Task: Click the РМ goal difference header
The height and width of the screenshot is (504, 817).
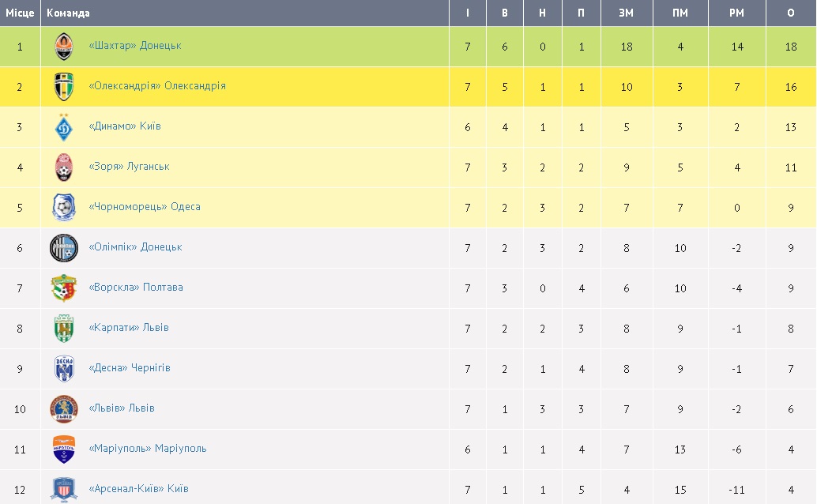Action: point(736,13)
